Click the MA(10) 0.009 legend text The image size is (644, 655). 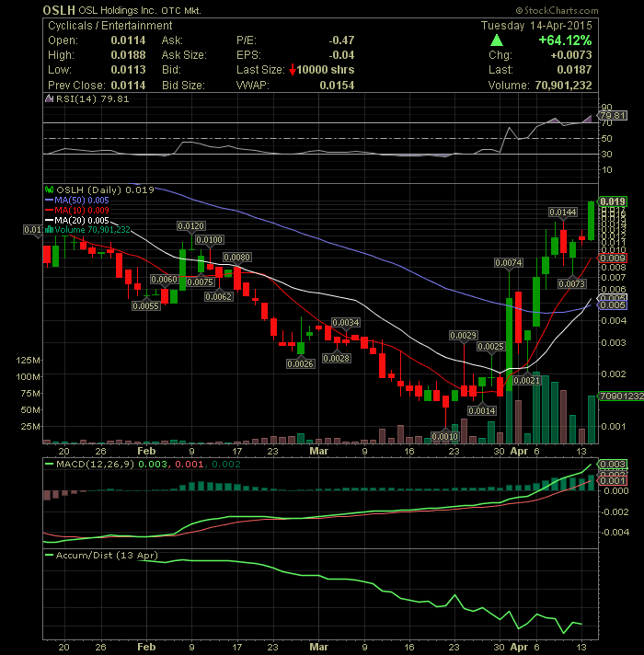tap(82, 210)
